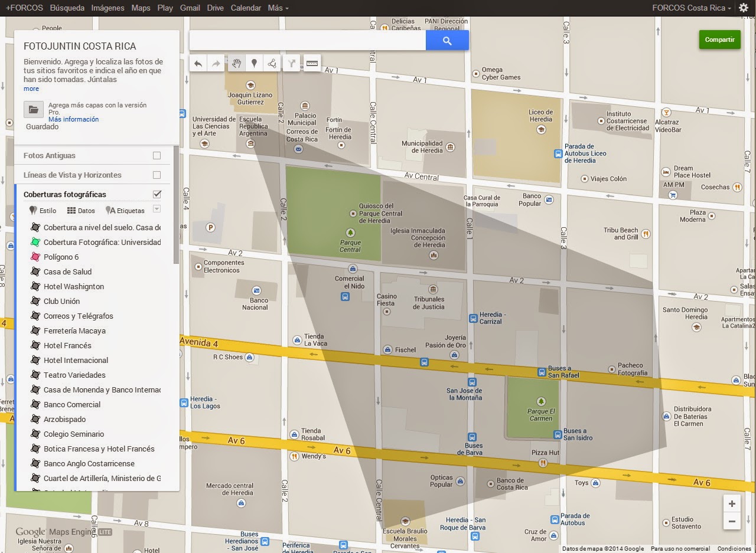Click the green polygon icon of Cobertura Fotográfica
Screen dimensions: 756x553
pos(35,242)
